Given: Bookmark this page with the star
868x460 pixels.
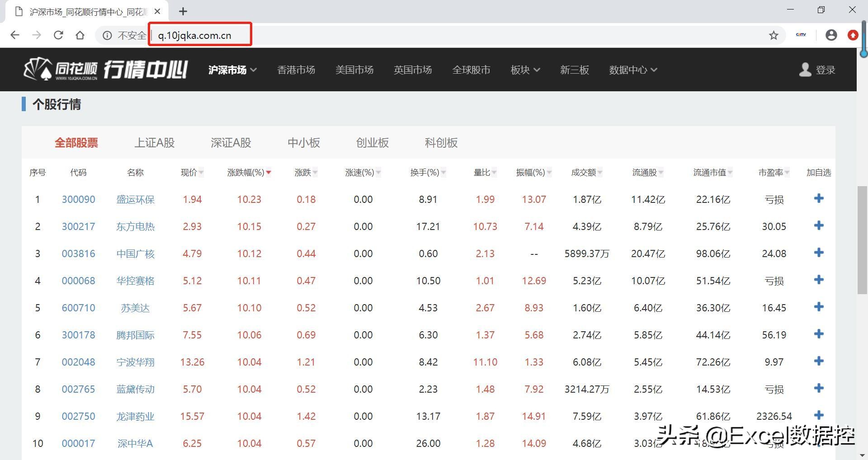Looking at the screenshot, I should pos(774,35).
